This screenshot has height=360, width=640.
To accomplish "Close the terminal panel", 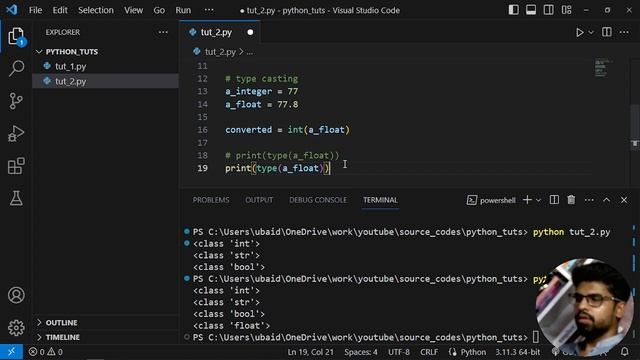I will click(624, 200).
